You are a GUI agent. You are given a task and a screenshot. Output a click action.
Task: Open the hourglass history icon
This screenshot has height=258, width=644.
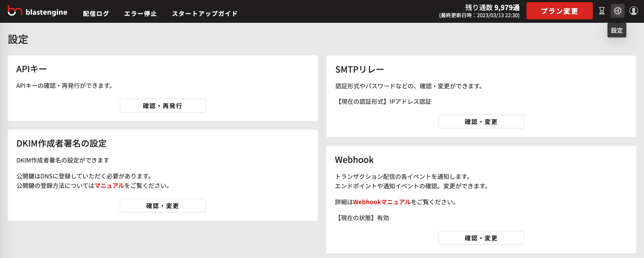click(601, 11)
